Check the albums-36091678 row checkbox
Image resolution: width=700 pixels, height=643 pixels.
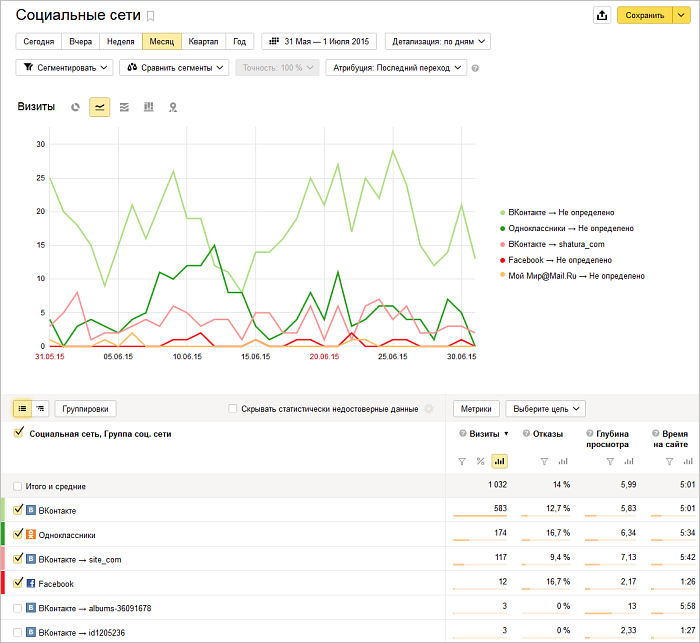[x=17, y=608]
